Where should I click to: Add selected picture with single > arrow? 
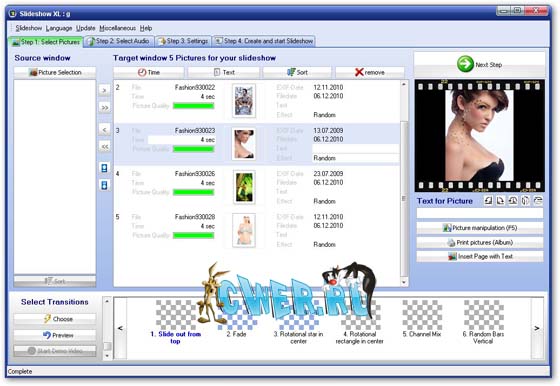[x=104, y=90]
